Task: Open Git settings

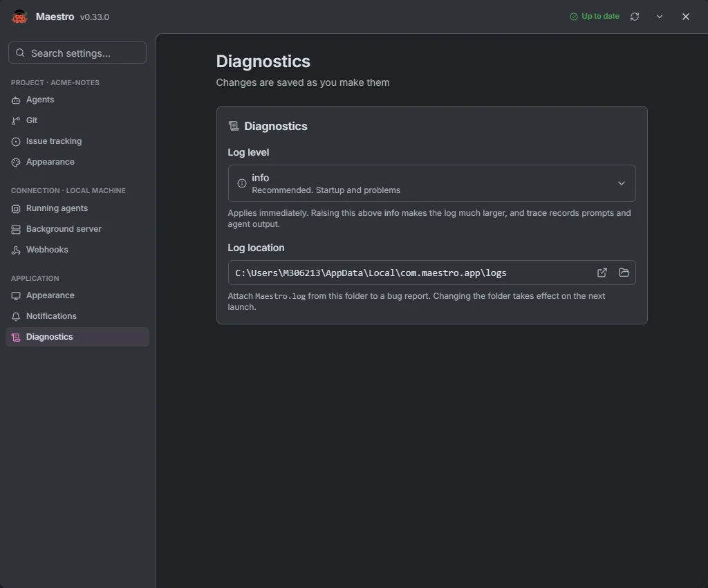Action: click(77, 120)
